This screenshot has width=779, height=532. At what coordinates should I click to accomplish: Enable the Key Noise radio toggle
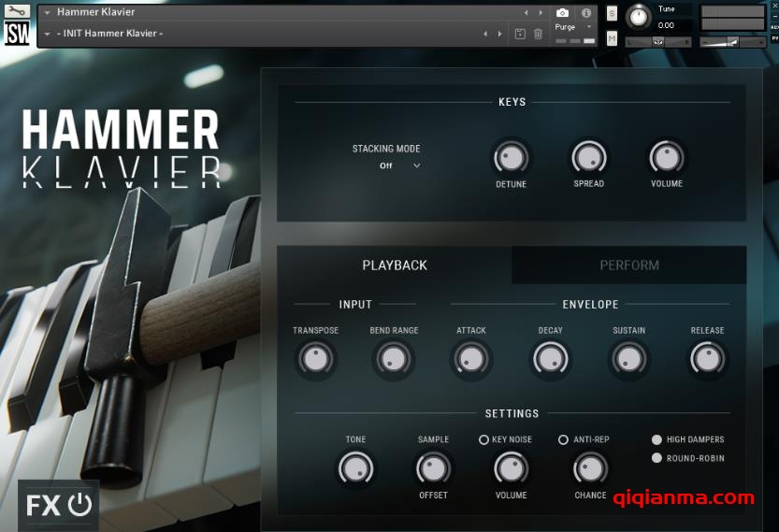tap(483, 439)
